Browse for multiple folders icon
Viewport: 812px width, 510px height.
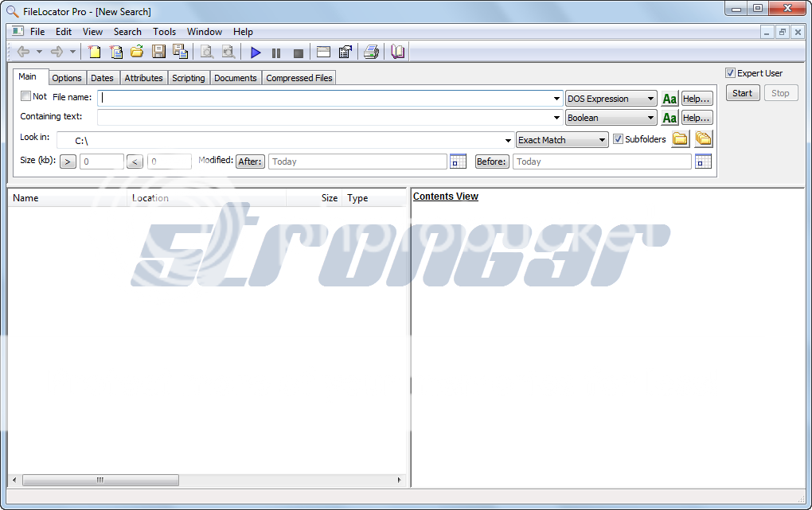703,138
